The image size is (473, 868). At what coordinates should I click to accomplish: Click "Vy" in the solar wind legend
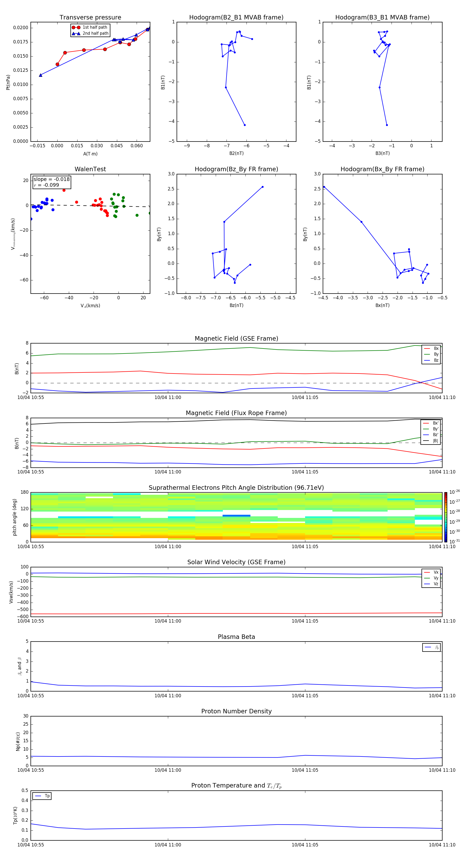[x=436, y=578]
